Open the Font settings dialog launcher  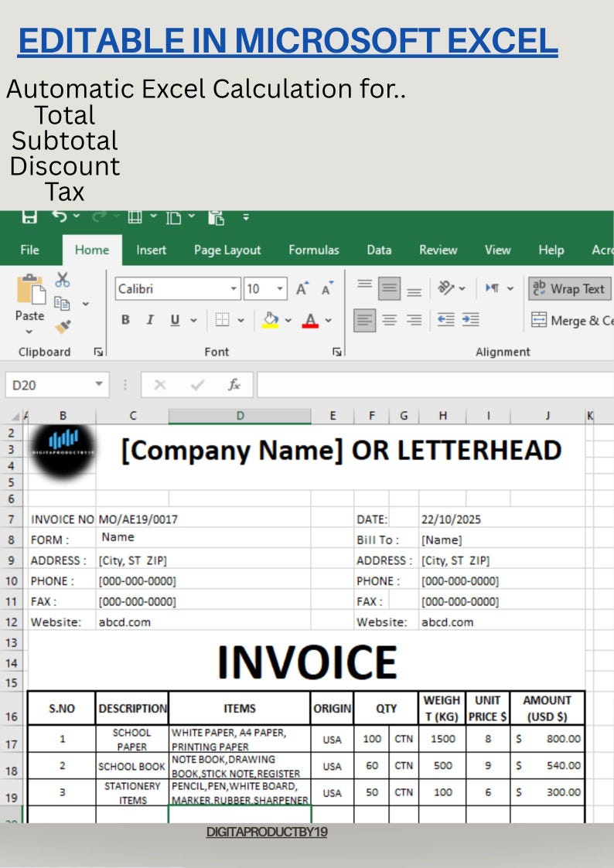coord(336,352)
